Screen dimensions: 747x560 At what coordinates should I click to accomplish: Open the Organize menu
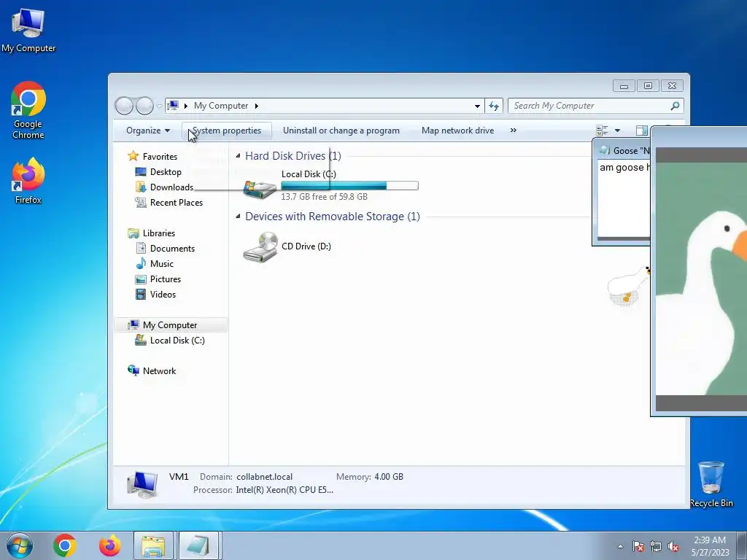[x=147, y=131]
